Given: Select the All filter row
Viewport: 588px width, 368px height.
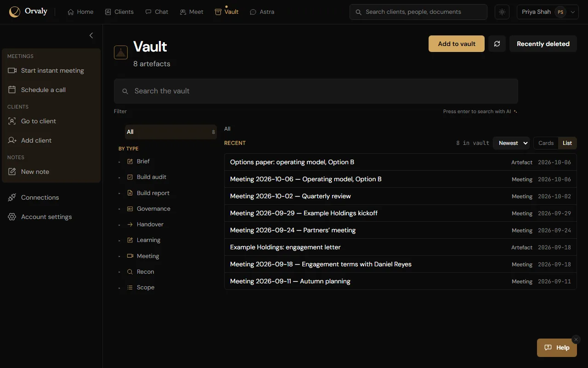Looking at the screenshot, I should pos(170,132).
